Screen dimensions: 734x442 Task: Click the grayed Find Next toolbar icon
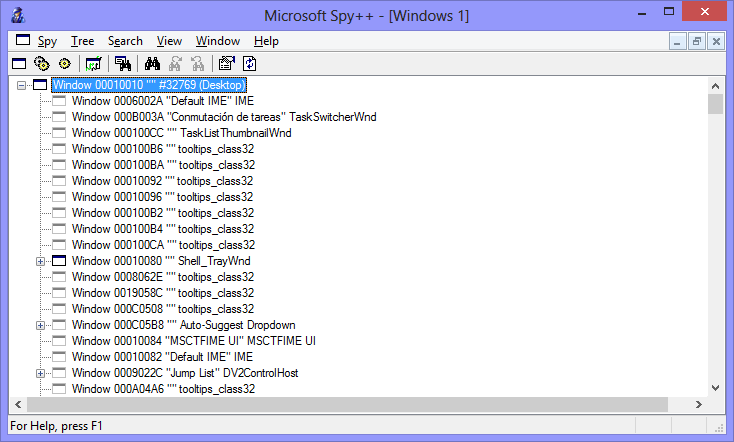pyautogui.click(x=176, y=64)
